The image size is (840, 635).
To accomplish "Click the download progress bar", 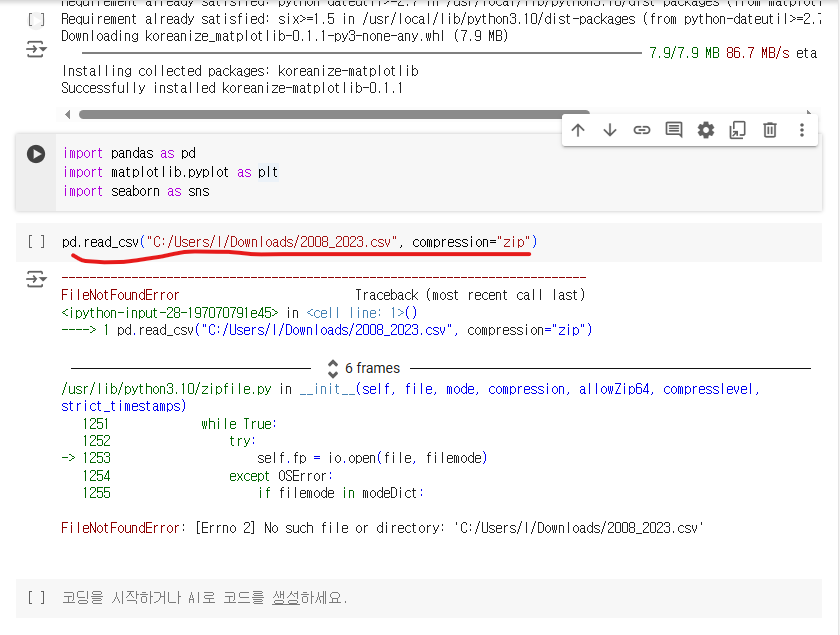I will click(x=362, y=53).
